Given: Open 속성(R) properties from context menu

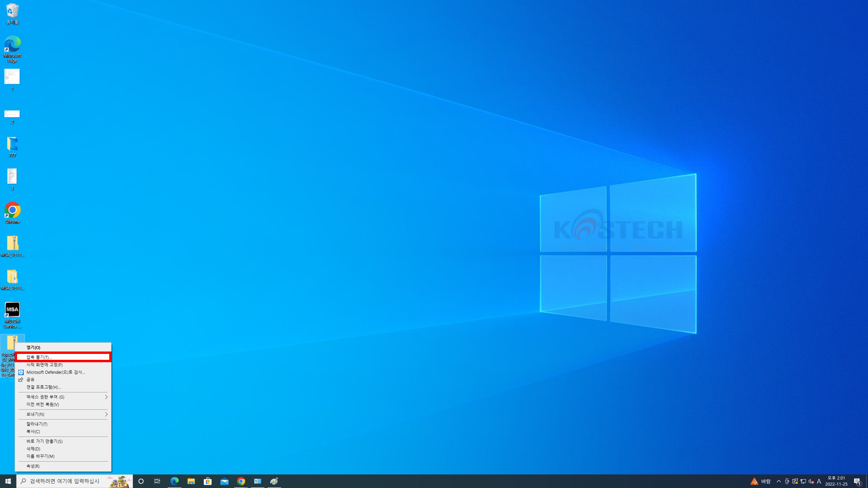Looking at the screenshot, I should click(x=63, y=466).
